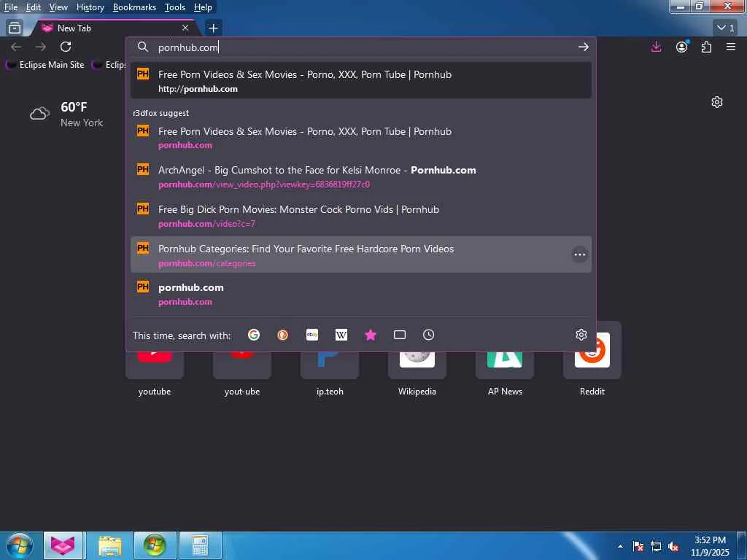Viewport: 747px width, 560px height.
Task: Open the clock showing 3:52 PM
Action: pos(710,546)
